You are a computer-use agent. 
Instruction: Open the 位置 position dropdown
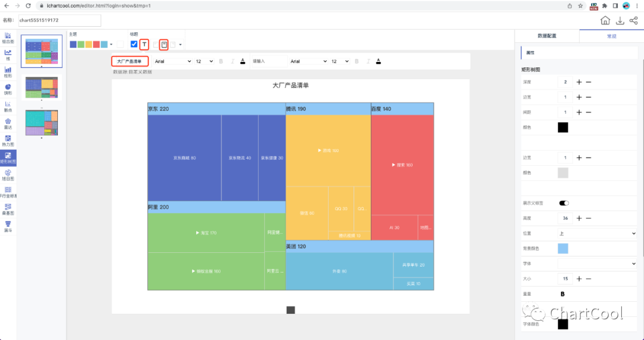[597, 233]
